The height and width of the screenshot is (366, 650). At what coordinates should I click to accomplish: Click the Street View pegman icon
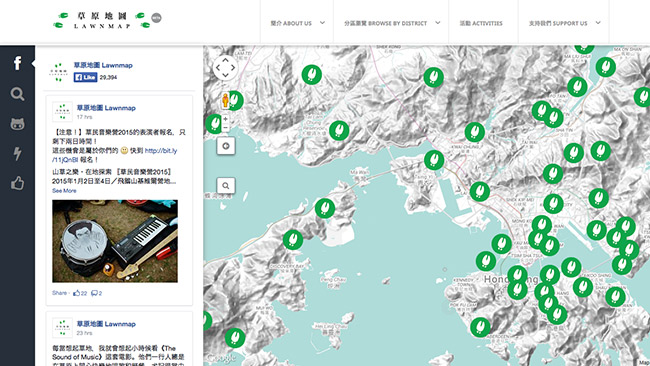225,100
